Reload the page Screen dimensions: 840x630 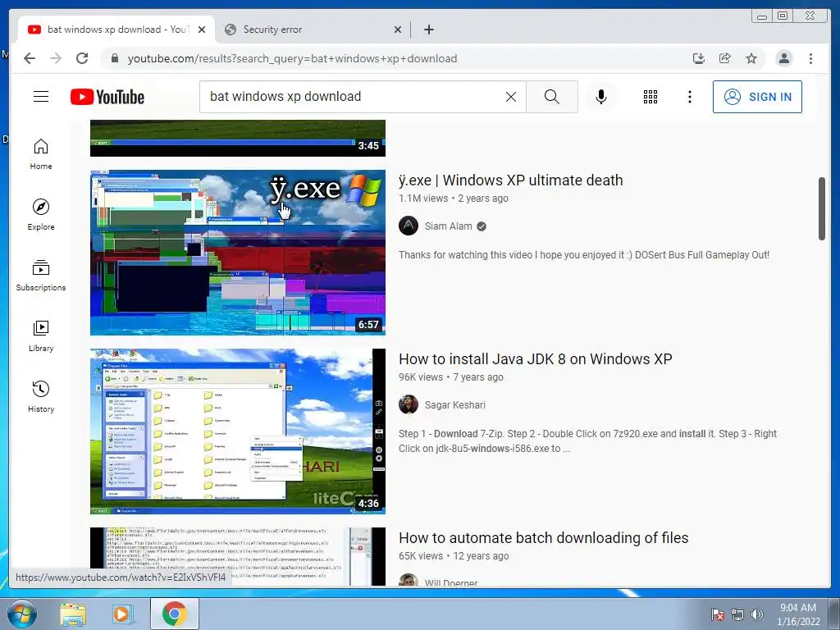click(82, 58)
